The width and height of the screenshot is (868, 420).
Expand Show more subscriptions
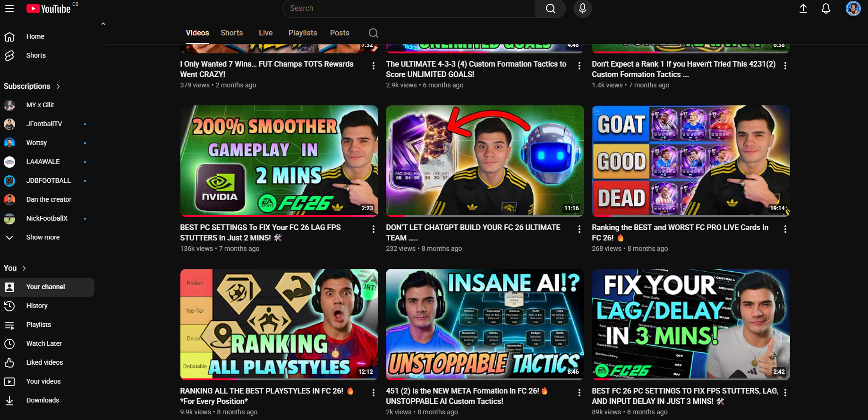(47, 237)
